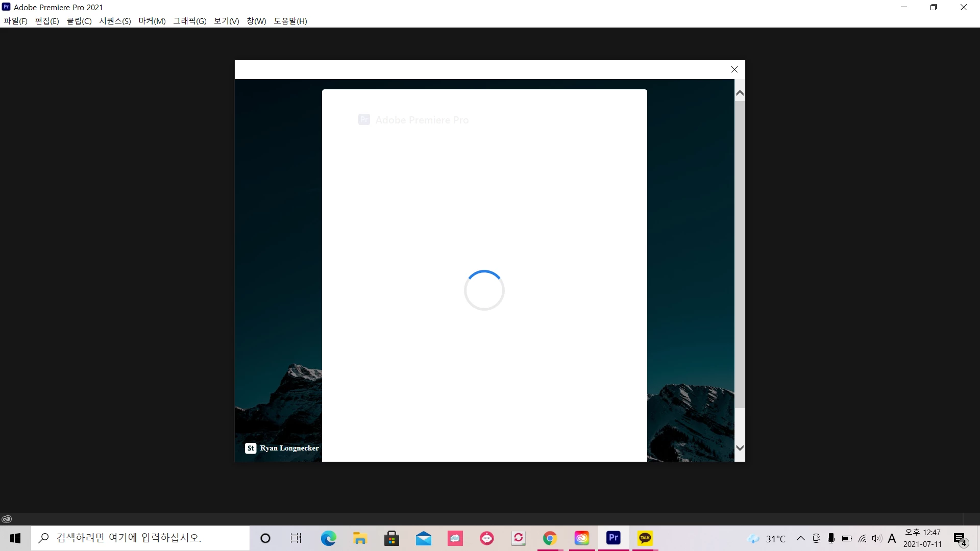The width and height of the screenshot is (980, 551).
Task: Open the 도움말(H) menu
Action: point(290,21)
